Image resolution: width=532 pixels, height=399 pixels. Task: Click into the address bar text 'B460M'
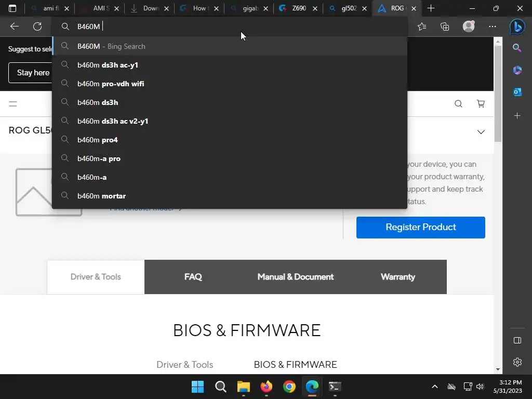(x=88, y=26)
